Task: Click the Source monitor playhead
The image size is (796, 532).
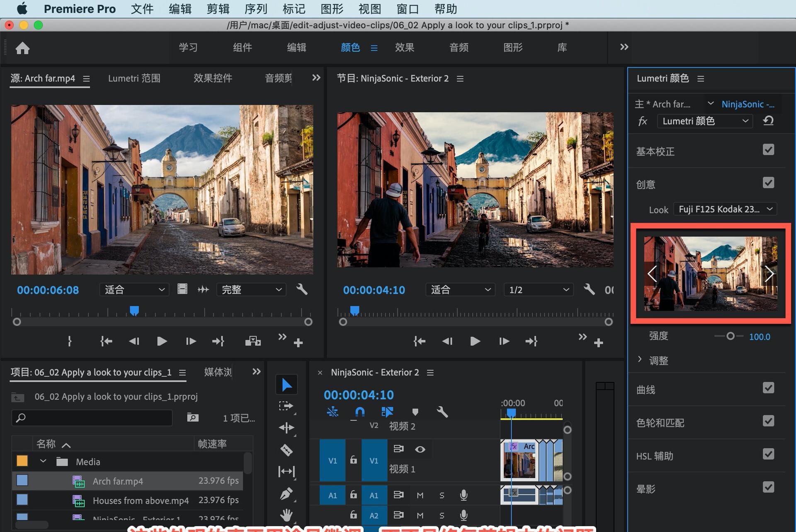Action: point(134,311)
